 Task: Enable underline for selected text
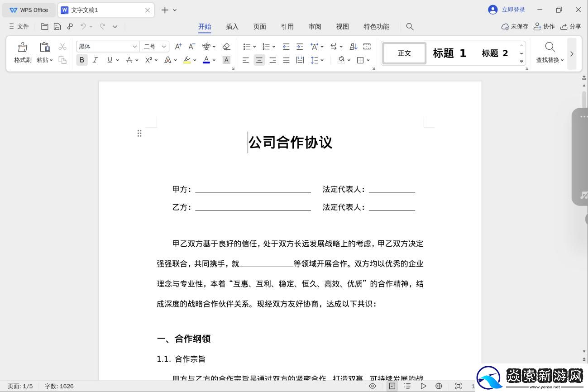click(109, 60)
